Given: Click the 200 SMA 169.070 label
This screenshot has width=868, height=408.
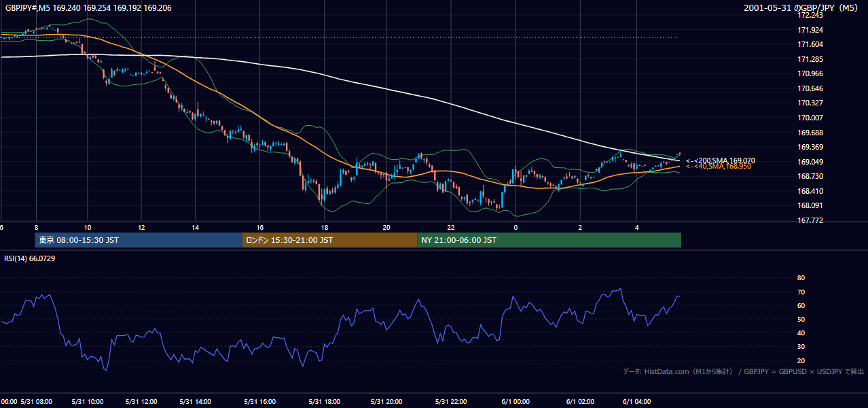Looking at the screenshot, I should (x=720, y=160).
